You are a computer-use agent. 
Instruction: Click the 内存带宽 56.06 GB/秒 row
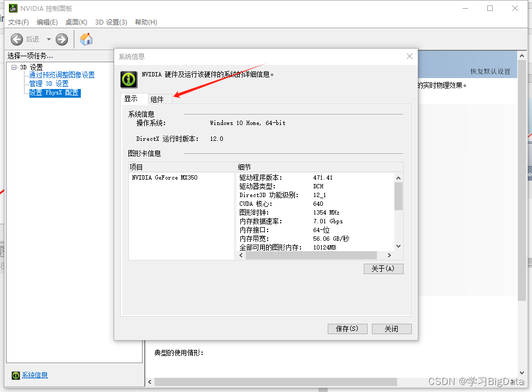pos(316,239)
